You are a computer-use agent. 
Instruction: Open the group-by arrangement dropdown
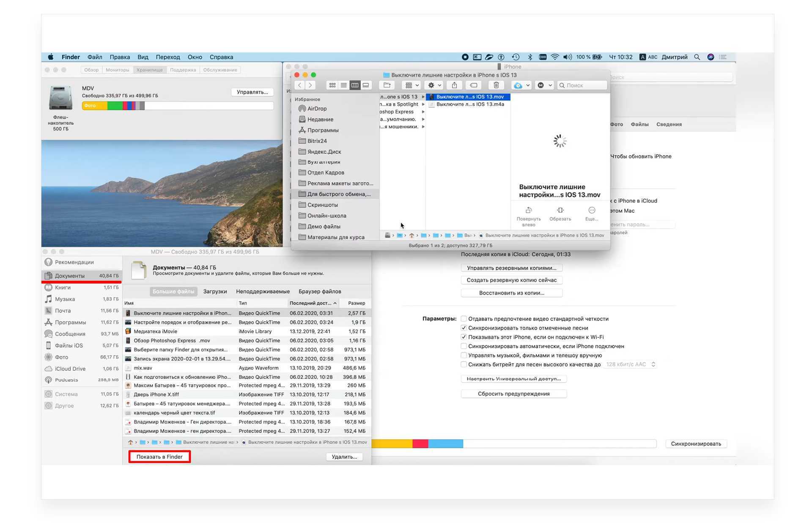tap(411, 85)
